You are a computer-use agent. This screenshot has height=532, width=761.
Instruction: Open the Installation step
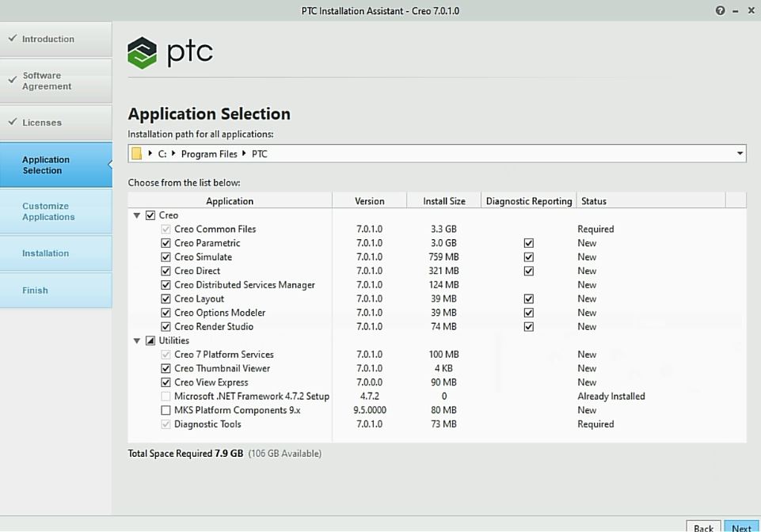click(55, 253)
